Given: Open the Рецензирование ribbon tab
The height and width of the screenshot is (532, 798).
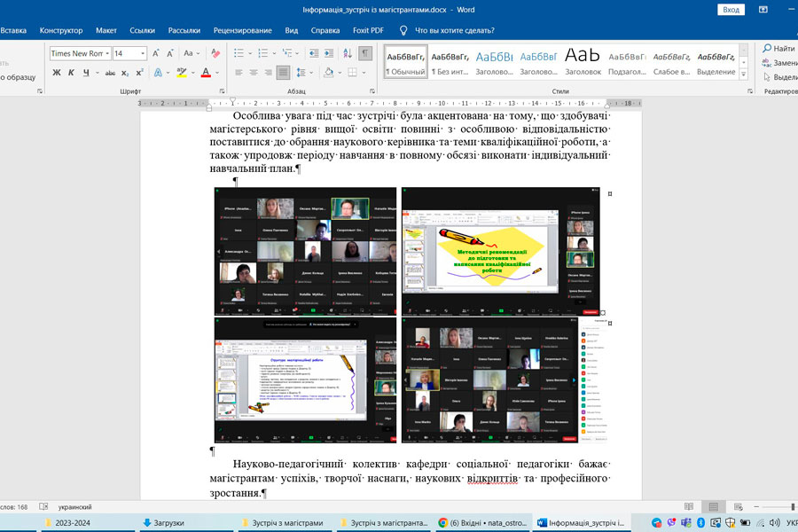Looking at the screenshot, I should click(244, 30).
